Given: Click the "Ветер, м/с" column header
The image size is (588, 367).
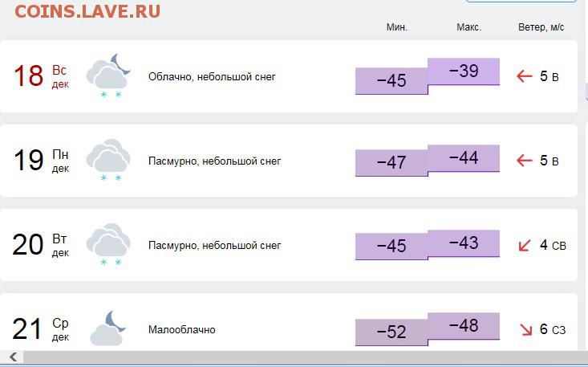Looking at the screenshot, I should click(541, 27).
